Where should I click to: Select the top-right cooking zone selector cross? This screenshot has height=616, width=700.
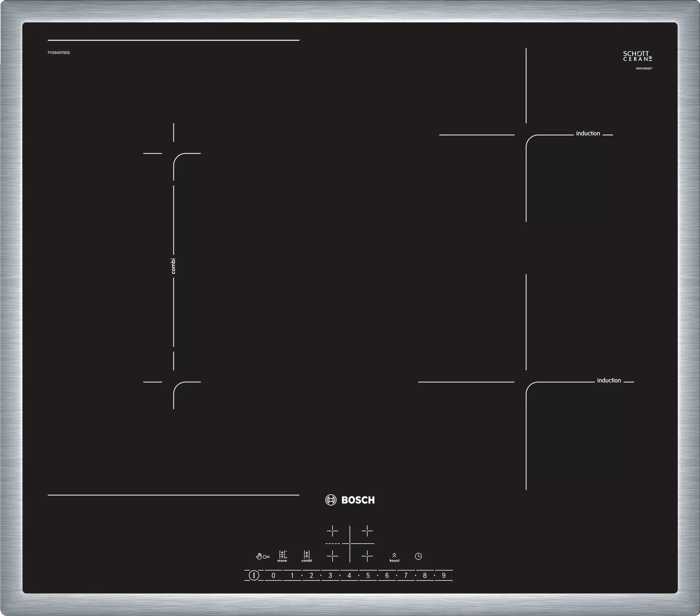click(367, 531)
